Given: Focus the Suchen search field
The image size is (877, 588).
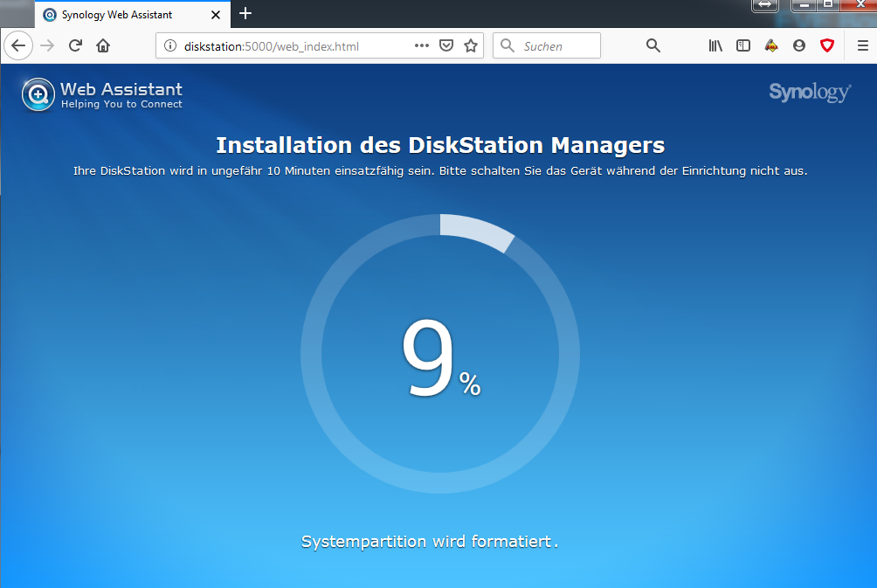Looking at the screenshot, I should (x=547, y=45).
